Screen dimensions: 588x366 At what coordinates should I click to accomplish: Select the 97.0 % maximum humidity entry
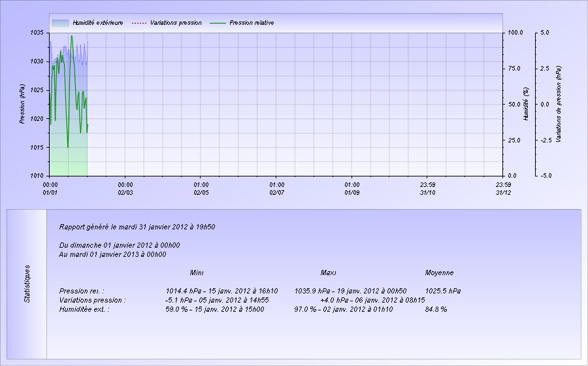click(344, 309)
